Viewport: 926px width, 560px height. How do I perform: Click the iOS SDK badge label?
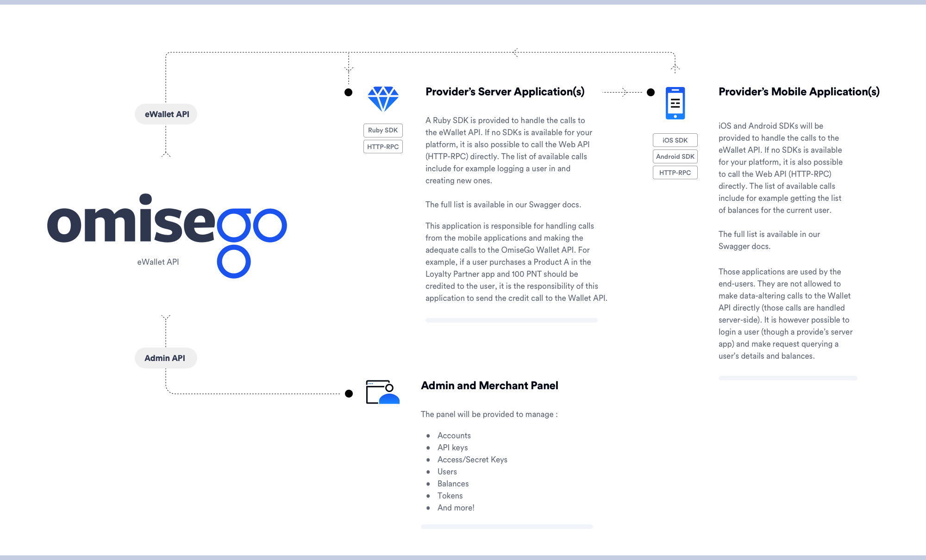click(674, 139)
